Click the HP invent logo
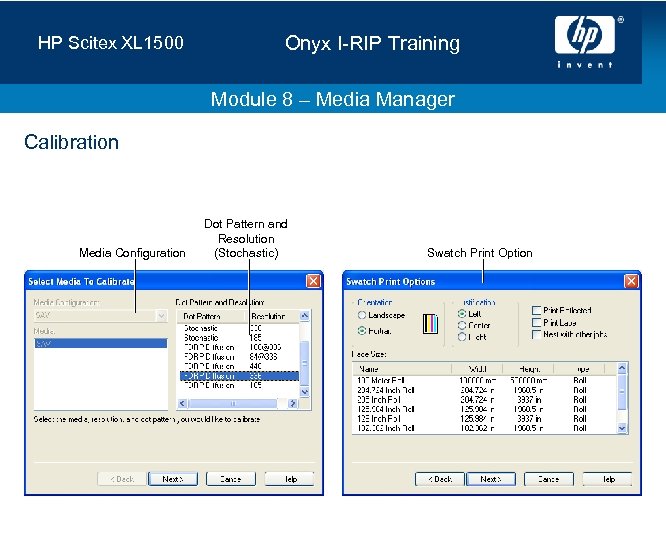Viewport: 666px width, 539px height. 587,42
